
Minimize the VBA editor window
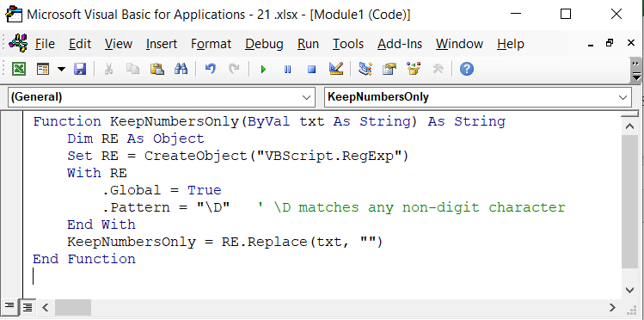(515, 15)
